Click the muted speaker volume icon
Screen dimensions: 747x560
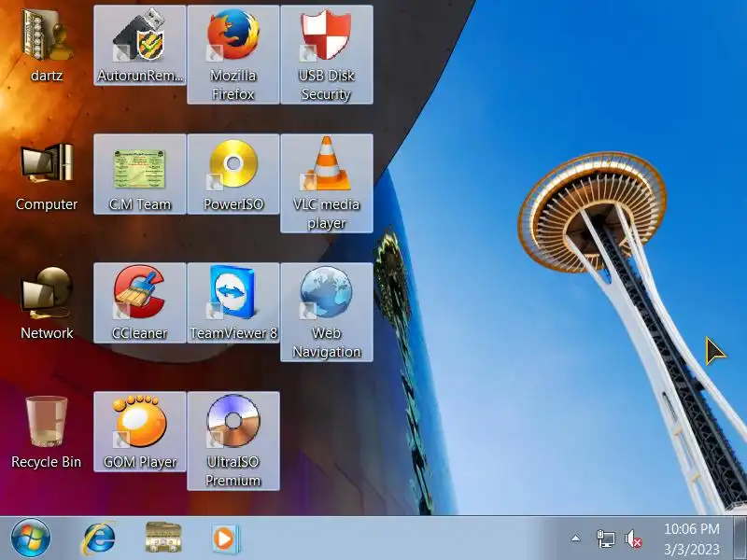[633, 539]
